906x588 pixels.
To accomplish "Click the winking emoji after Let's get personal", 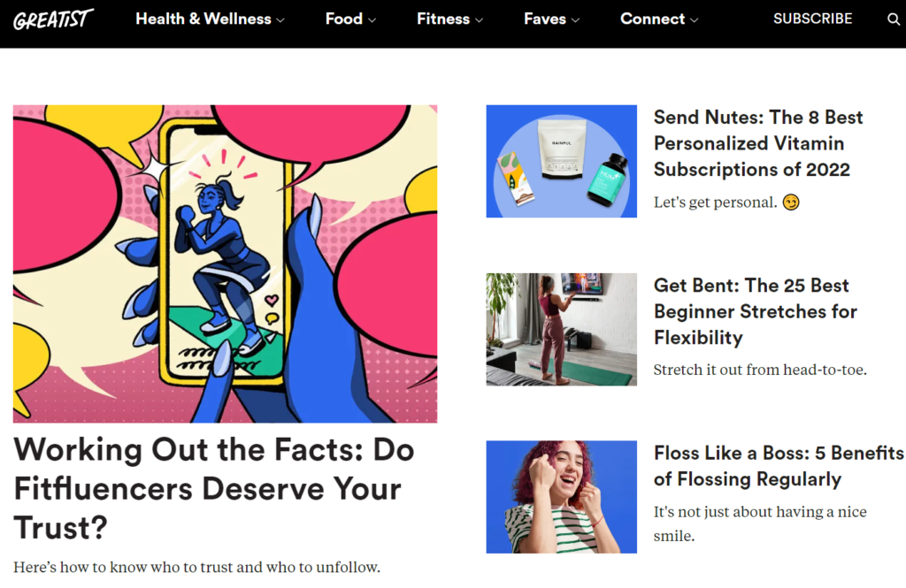I will coord(790,202).
